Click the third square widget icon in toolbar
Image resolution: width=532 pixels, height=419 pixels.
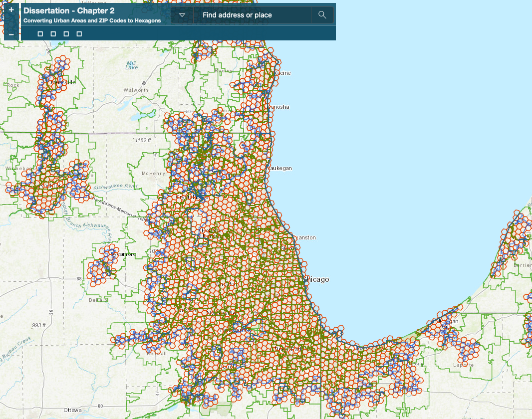click(x=66, y=34)
